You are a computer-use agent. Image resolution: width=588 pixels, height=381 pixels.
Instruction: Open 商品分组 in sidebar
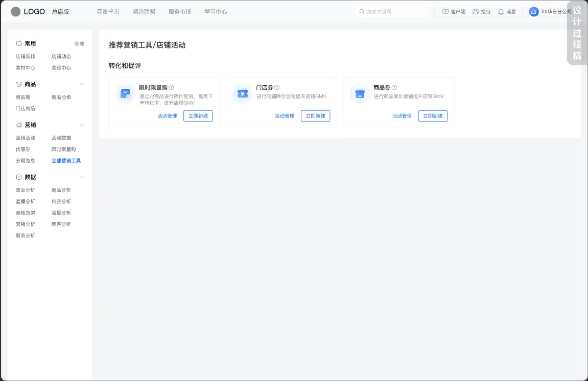click(61, 97)
